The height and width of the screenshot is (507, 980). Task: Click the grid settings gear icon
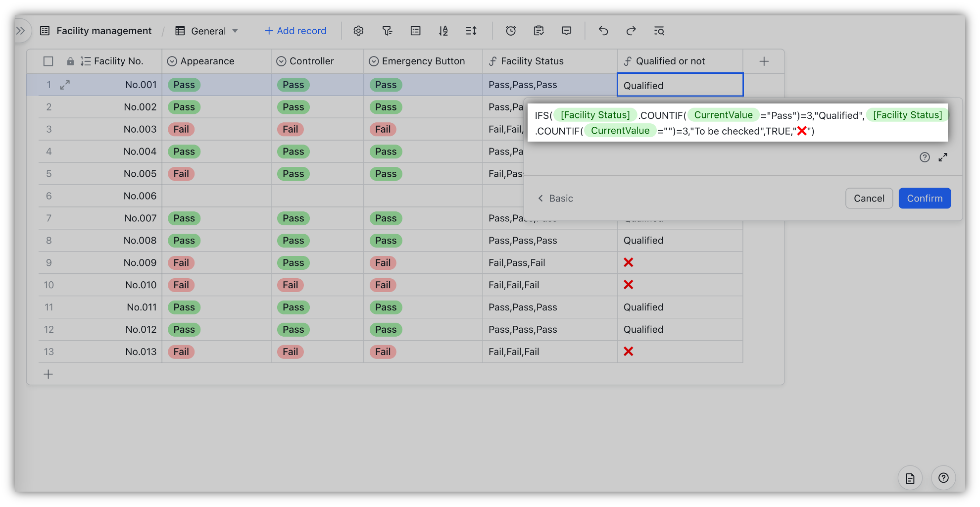point(358,31)
